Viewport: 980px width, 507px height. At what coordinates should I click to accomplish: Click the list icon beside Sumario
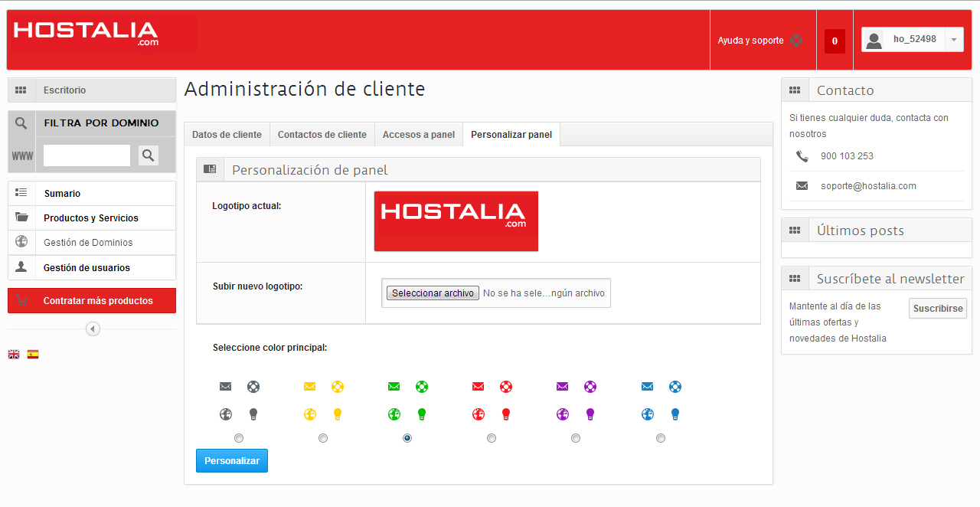[x=21, y=193]
